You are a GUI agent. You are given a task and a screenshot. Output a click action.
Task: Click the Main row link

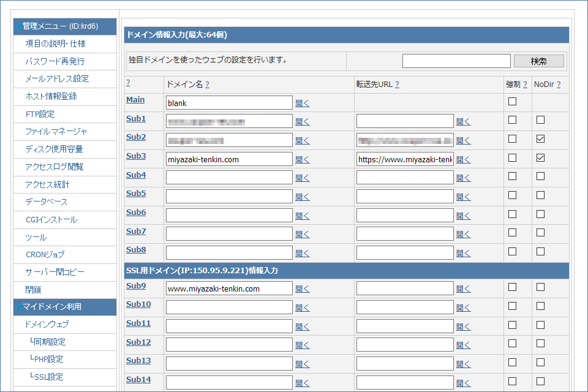tap(135, 100)
